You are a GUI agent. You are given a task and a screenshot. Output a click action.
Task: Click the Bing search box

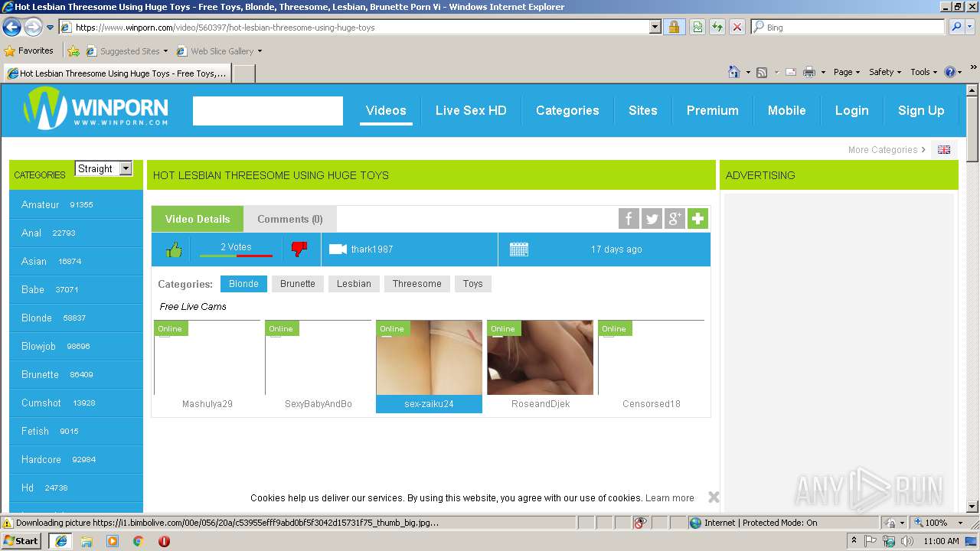848,27
